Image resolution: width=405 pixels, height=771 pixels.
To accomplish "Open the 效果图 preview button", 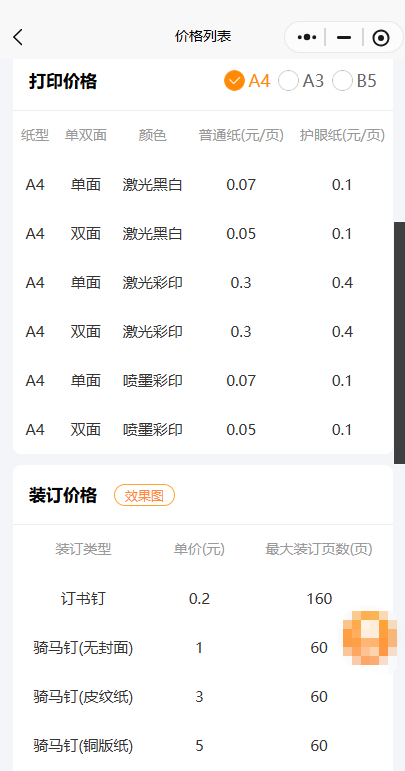I will [144, 496].
